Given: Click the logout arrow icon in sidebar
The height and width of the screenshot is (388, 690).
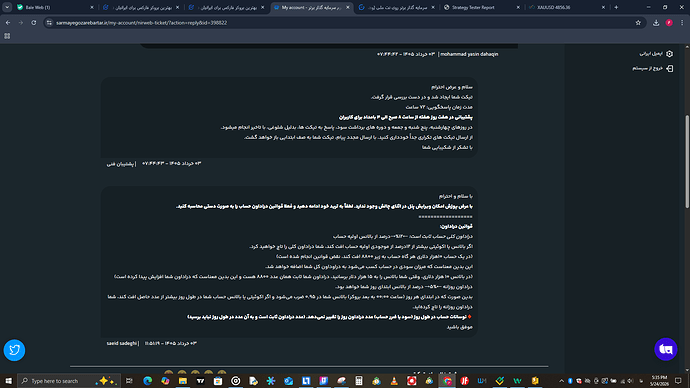Looking at the screenshot, I should [669, 68].
